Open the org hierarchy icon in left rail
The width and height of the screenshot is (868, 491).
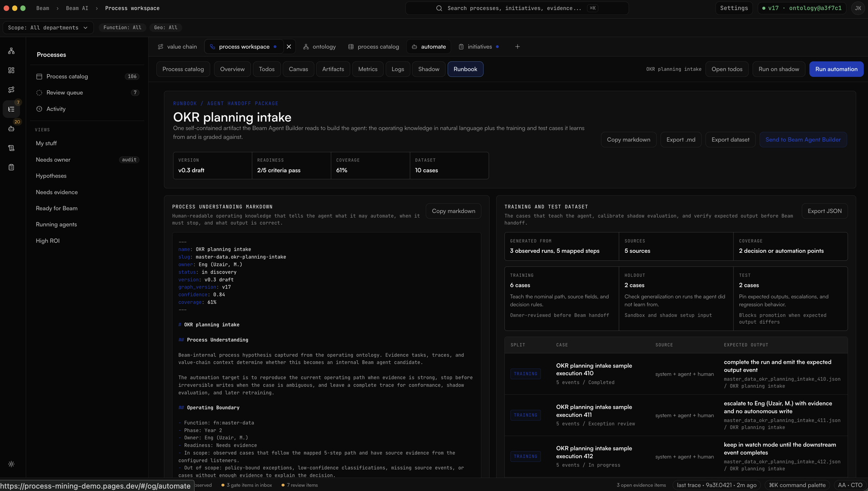click(11, 51)
